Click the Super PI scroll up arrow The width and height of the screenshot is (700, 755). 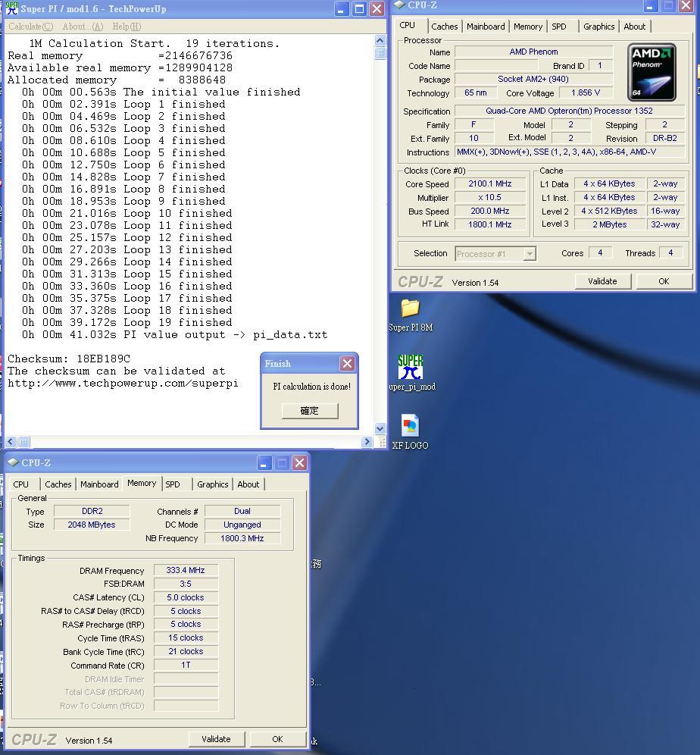(380, 40)
